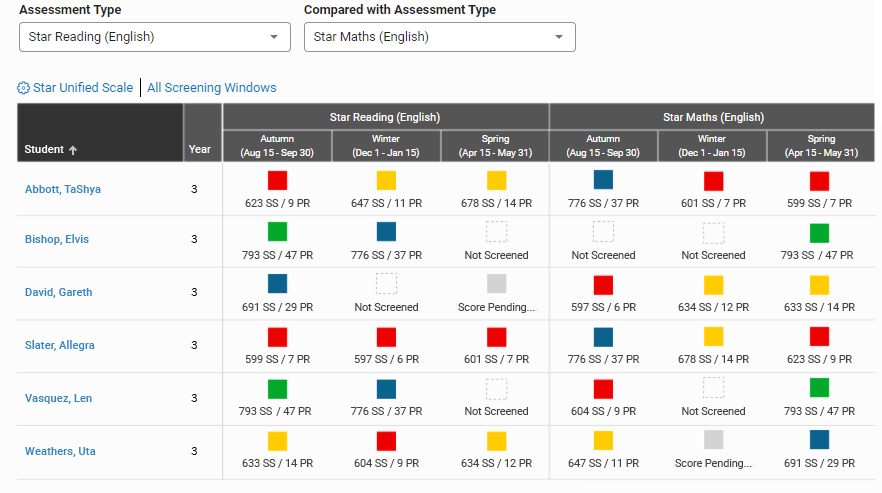Open student Vasquez, Len
Image resolution: width=882 pixels, height=493 pixels.
[58, 398]
